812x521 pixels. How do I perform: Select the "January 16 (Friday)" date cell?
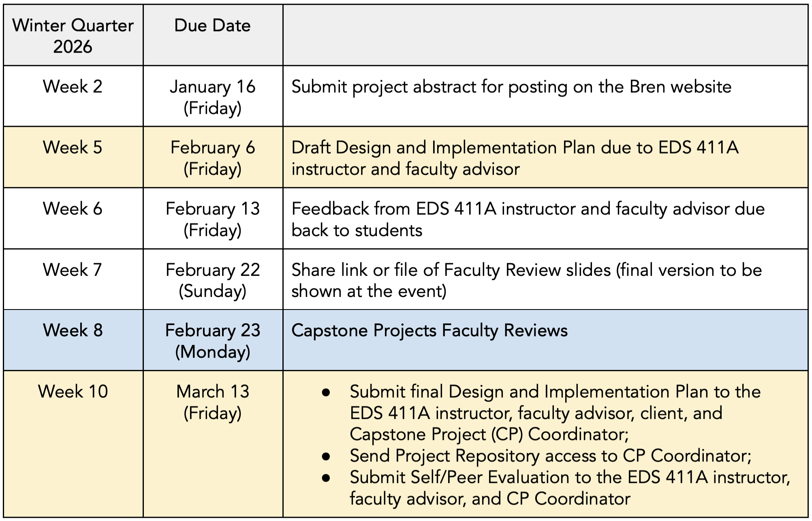[212, 97]
